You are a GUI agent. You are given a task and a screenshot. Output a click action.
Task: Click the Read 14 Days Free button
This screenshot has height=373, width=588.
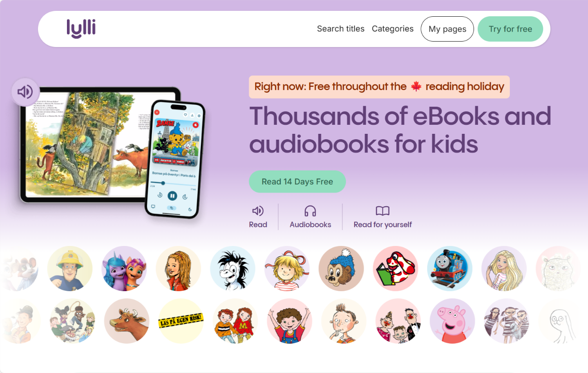297,182
